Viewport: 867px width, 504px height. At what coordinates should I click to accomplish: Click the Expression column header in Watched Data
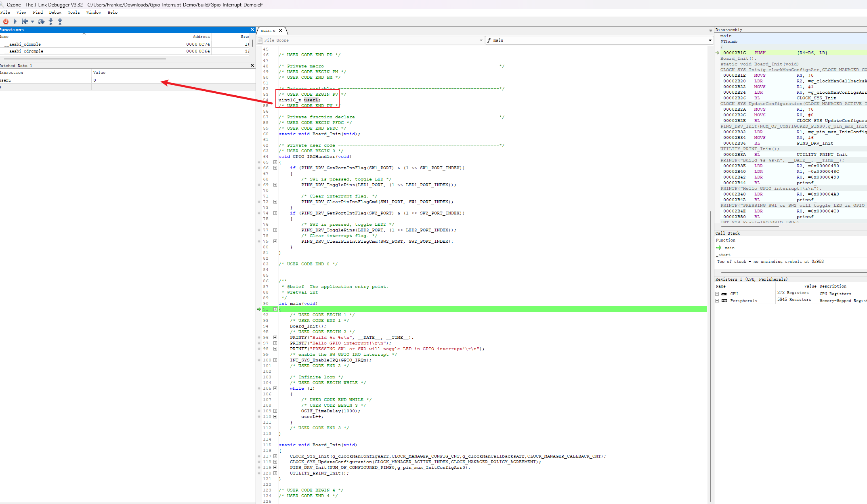click(46, 73)
